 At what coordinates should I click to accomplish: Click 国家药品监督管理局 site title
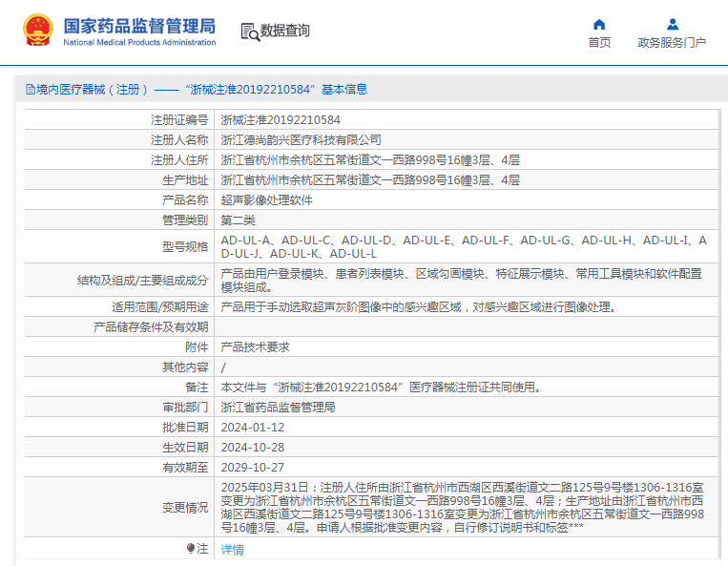coord(139,26)
